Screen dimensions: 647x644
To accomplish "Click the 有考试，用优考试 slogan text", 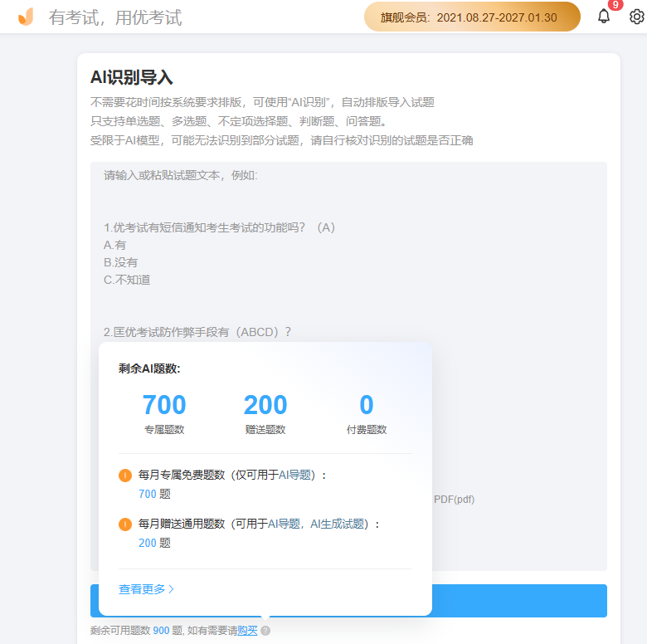I will (115, 17).
